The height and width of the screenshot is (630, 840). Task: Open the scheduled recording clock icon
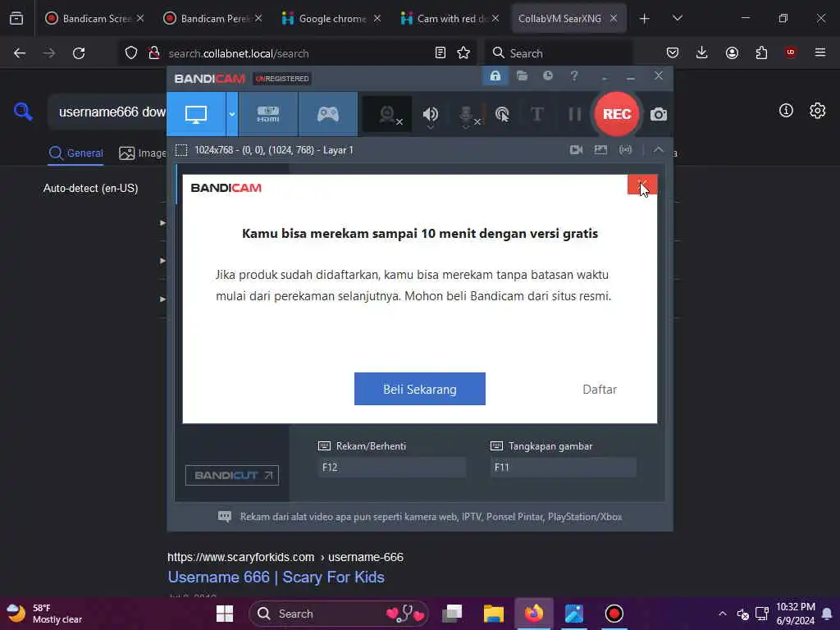tap(547, 76)
